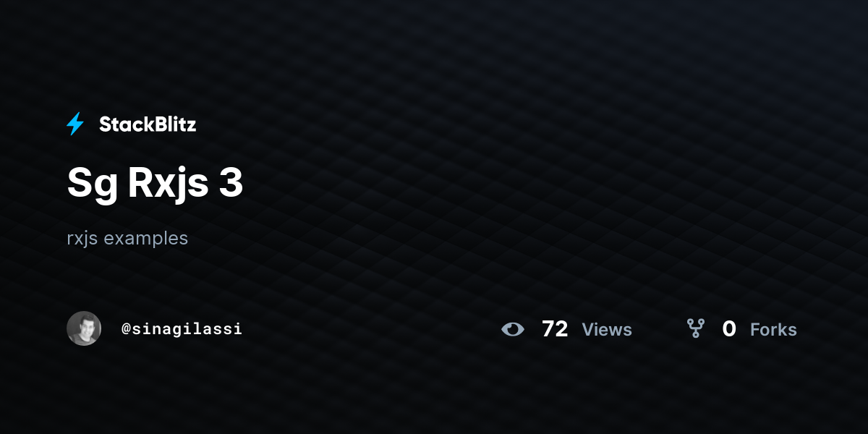Click the 0 fork count number
The image size is (868, 434).
[729, 329]
